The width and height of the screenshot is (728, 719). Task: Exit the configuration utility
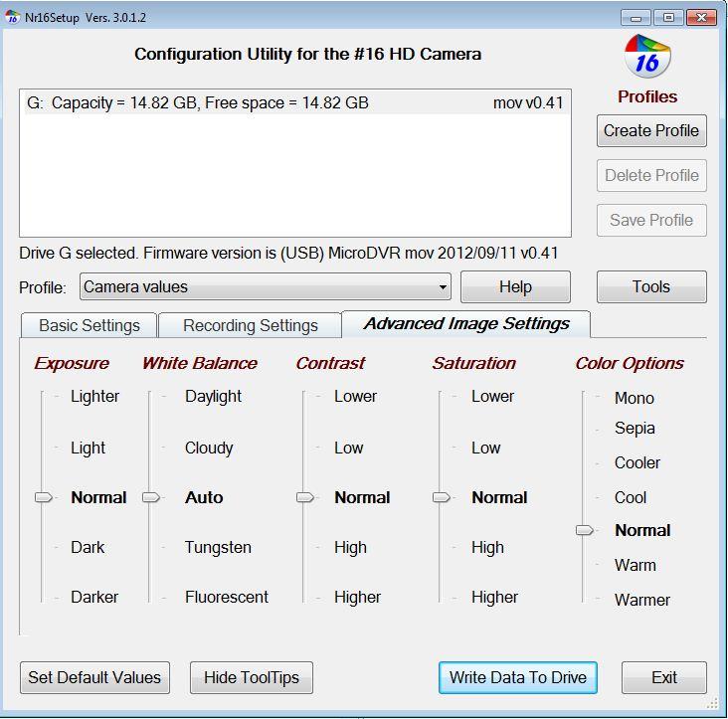pos(663,677)
